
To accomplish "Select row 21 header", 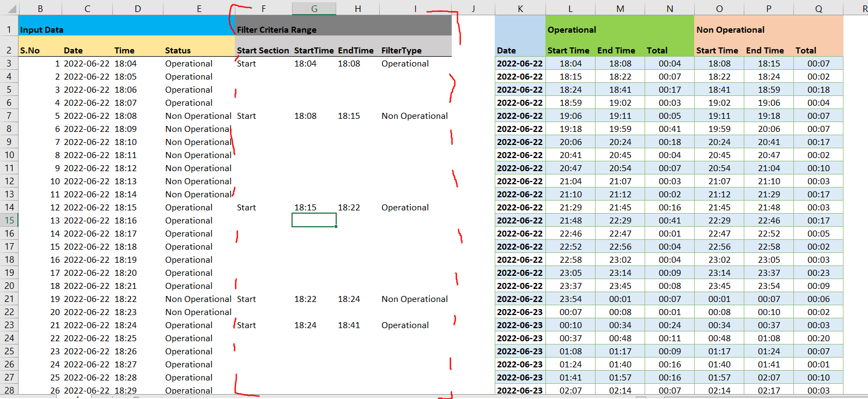I will (x=9, y=299).
